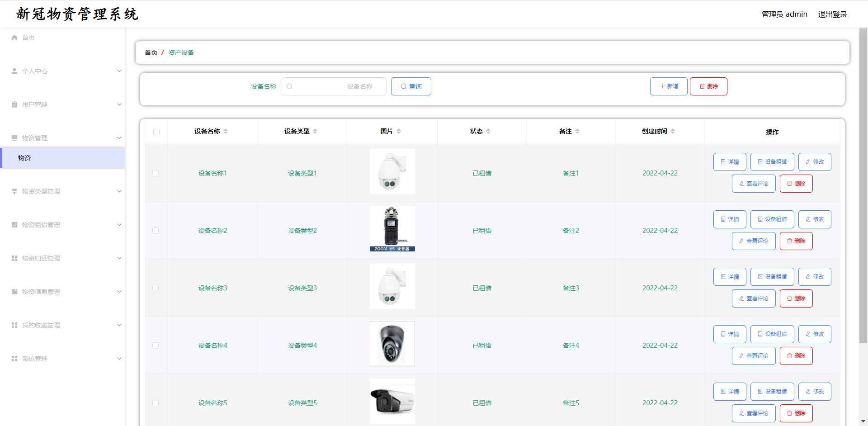Click the home icon in the sidebar
This screenshot has width=868, height=426.
click(14, 38)
